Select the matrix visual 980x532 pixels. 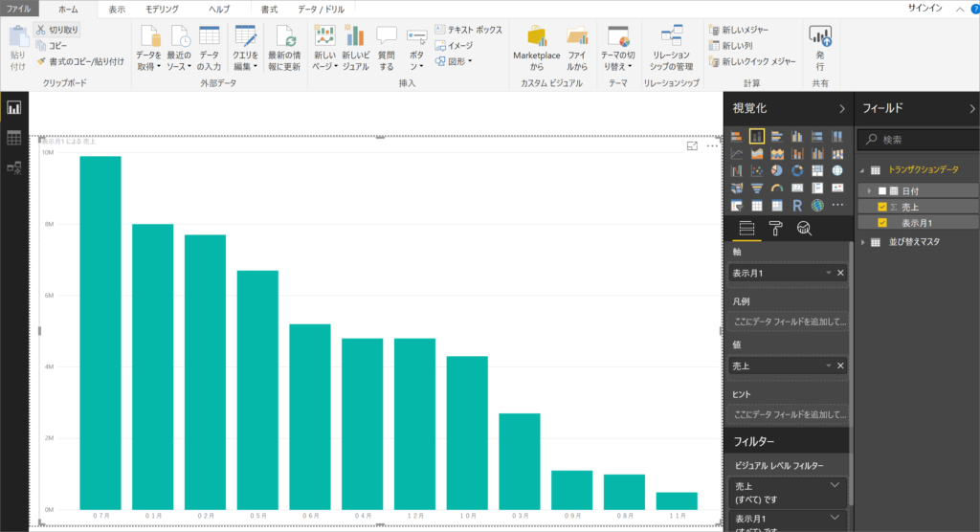point(777,206)
